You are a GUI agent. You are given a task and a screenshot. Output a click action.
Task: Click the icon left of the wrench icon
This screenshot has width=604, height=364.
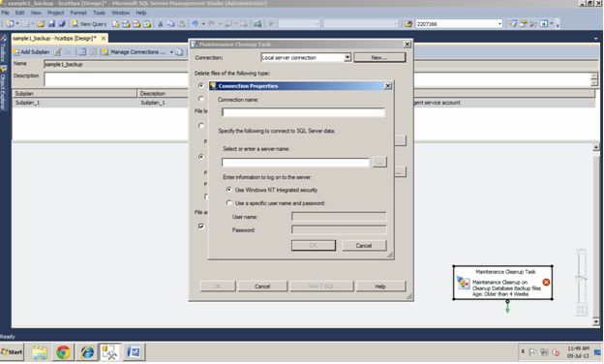(x=523, y=24)
